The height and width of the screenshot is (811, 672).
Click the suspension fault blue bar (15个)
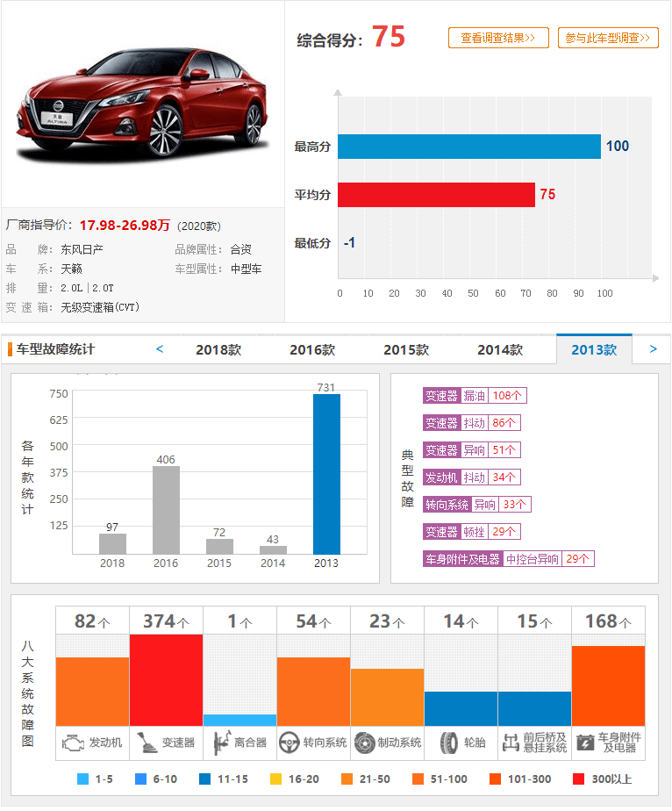(x=534, y=708)
